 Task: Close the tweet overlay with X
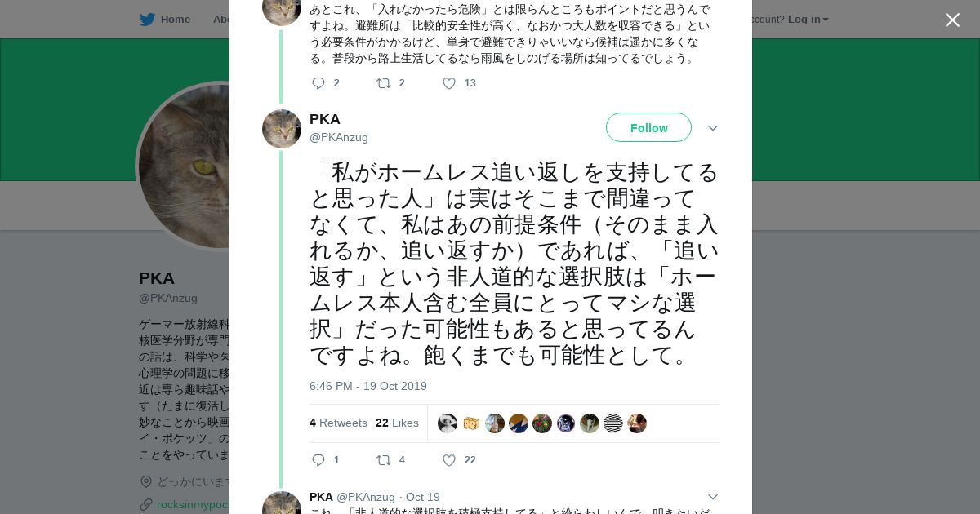[952, 20]
